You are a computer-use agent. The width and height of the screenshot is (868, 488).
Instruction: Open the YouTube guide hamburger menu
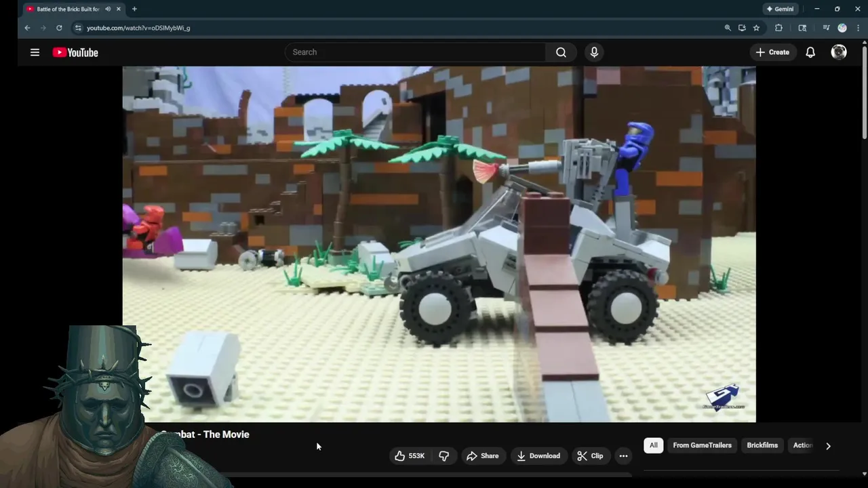(35, 52)
